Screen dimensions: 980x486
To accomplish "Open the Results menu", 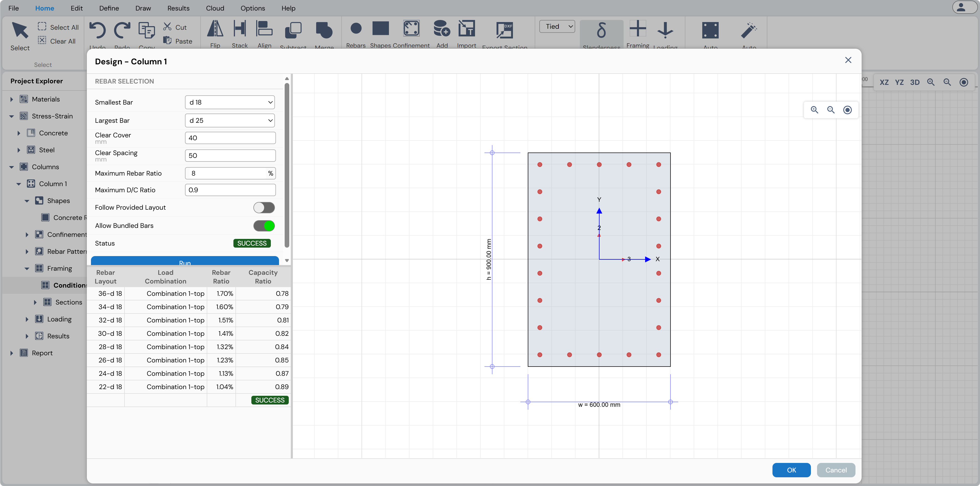I will click(x=178, y=8).
